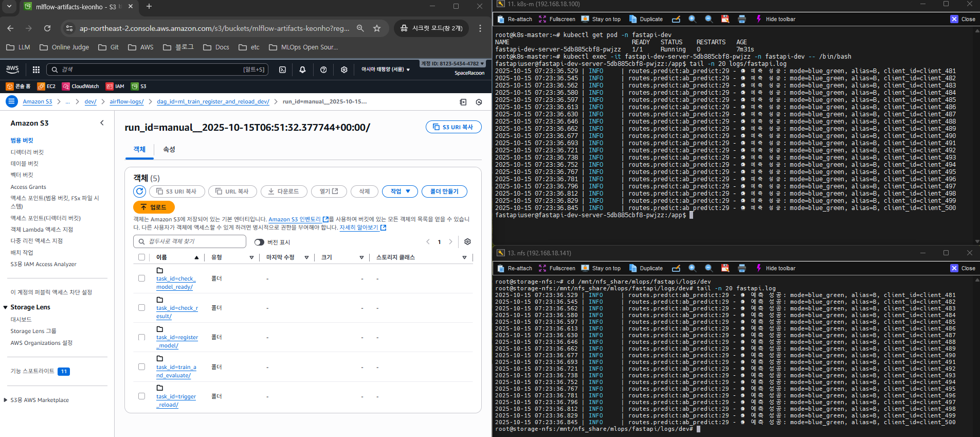This screenshot has width=980, height=437.
Task: Open the EC2 shortcut in favorites bar
Action: [x=46, y=86]
